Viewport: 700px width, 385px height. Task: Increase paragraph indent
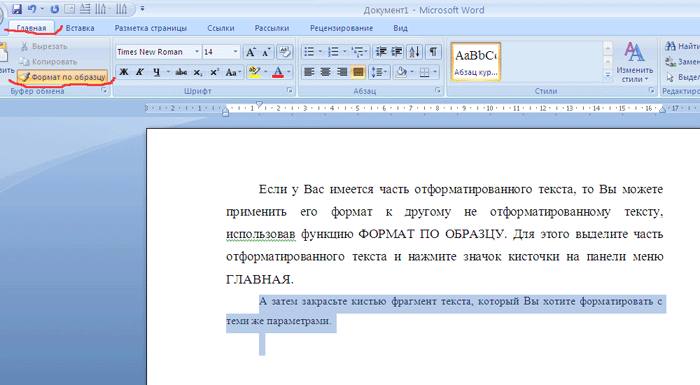tap(396, 52)
